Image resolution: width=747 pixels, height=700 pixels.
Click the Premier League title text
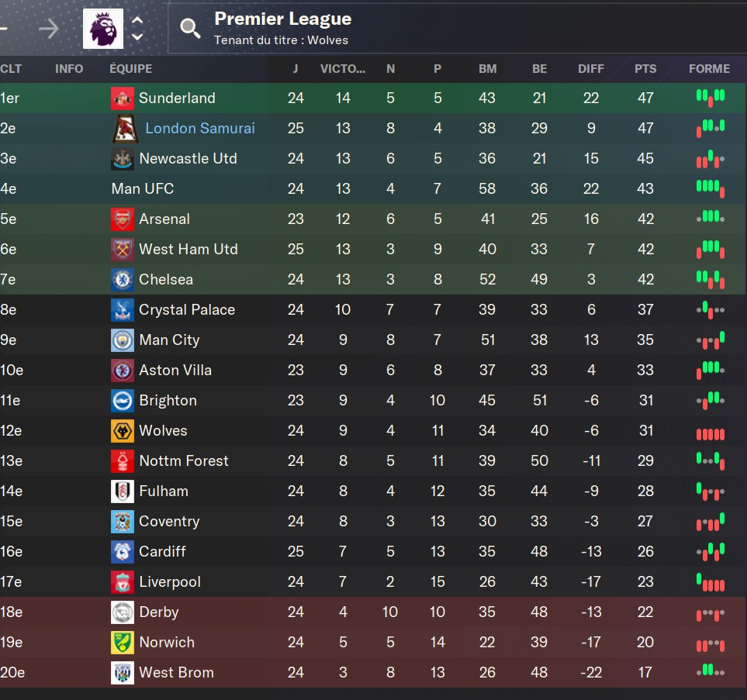[283, 19]
